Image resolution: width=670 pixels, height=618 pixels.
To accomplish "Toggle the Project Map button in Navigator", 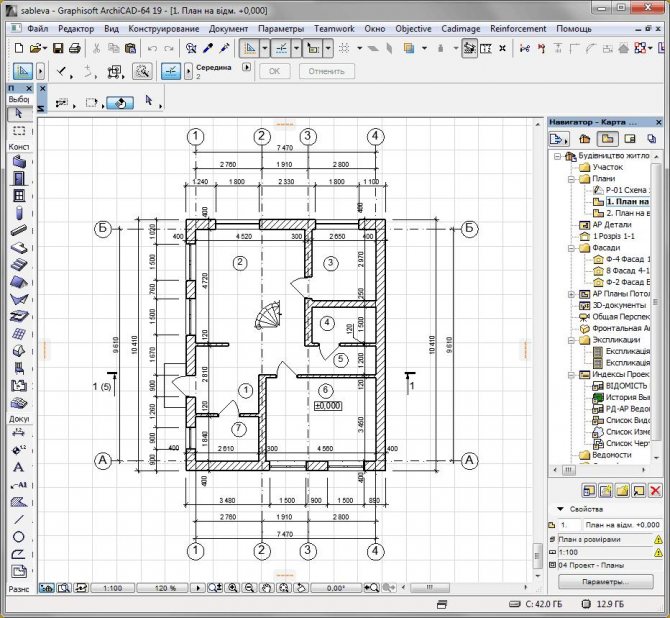I will [583, 138].
